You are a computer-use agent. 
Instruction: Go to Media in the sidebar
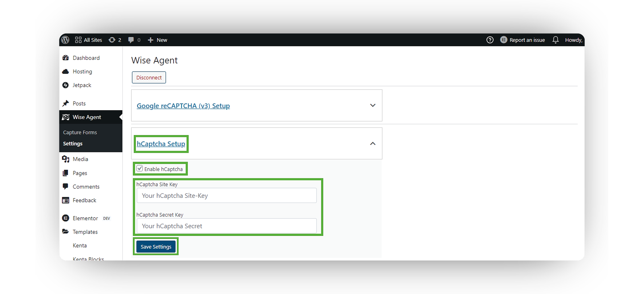click(80, 159)
